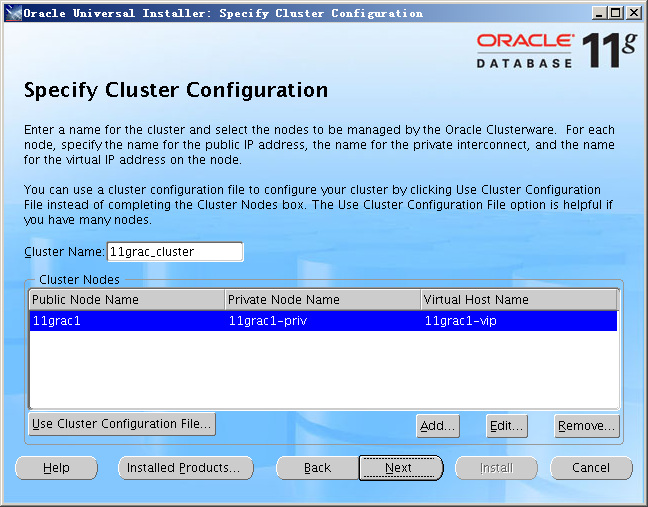Select the 11grac1-priv private node cell
648x507 pixels.
pyautogui.click(x=322, y=322)
